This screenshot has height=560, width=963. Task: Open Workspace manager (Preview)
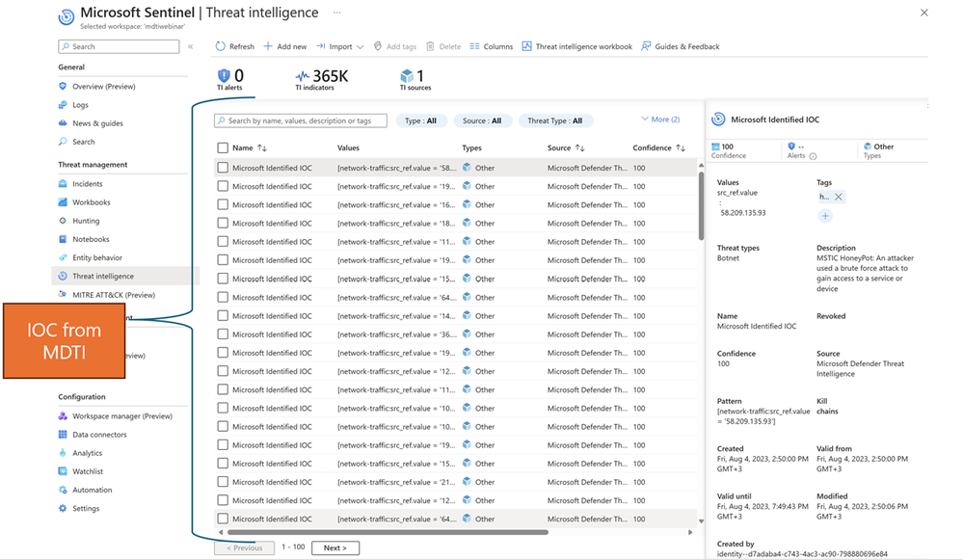pos(122,415)
